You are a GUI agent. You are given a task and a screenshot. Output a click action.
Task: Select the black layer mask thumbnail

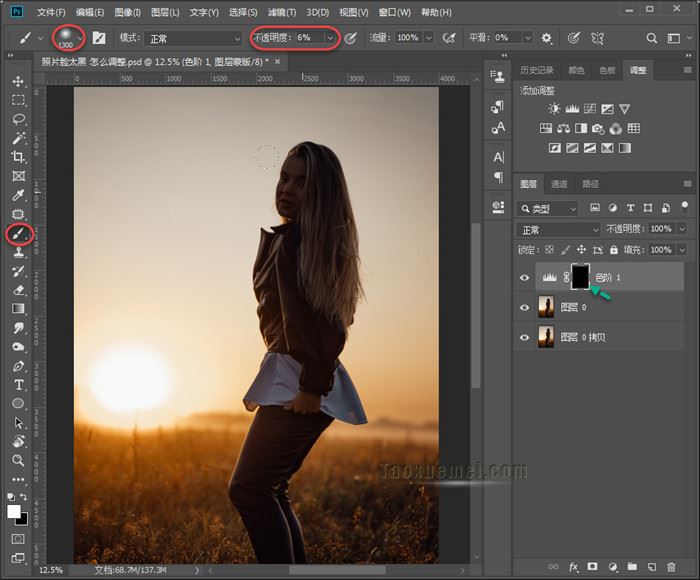pos(580,277)
